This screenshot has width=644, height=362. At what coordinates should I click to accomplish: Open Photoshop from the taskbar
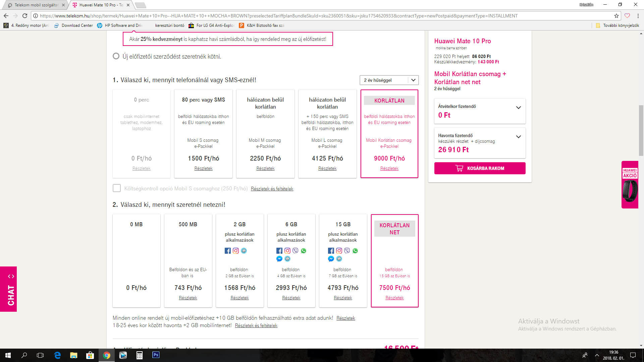click(156, 355)
